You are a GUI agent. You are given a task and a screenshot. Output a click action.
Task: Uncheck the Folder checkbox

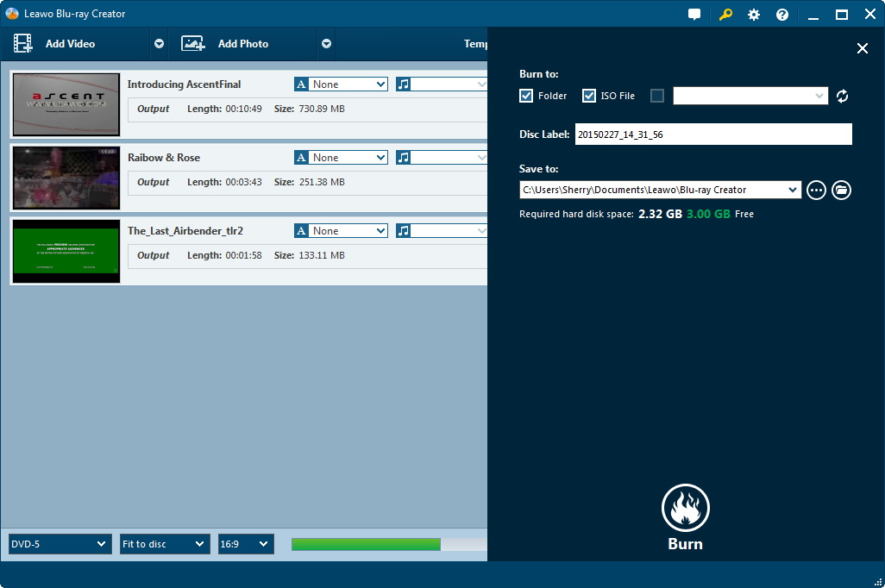(x=526, y=96)
